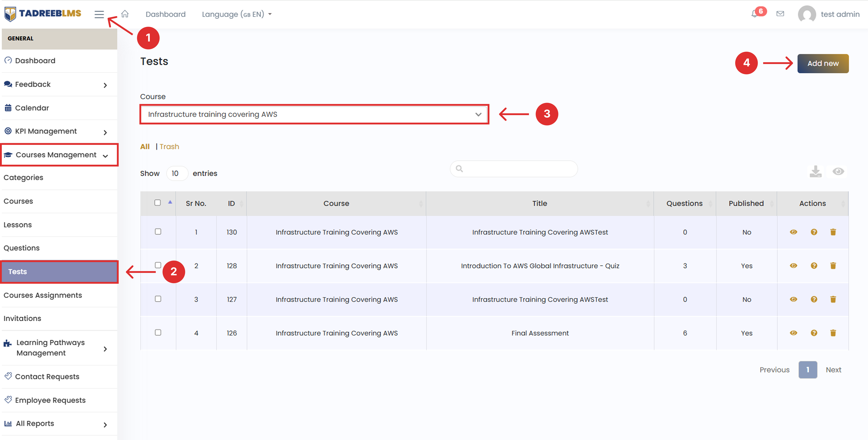The height and width of the screenshot is (440, 868).
Task: Delete test ID 130 with trash icon
Action: pos(833,232)
